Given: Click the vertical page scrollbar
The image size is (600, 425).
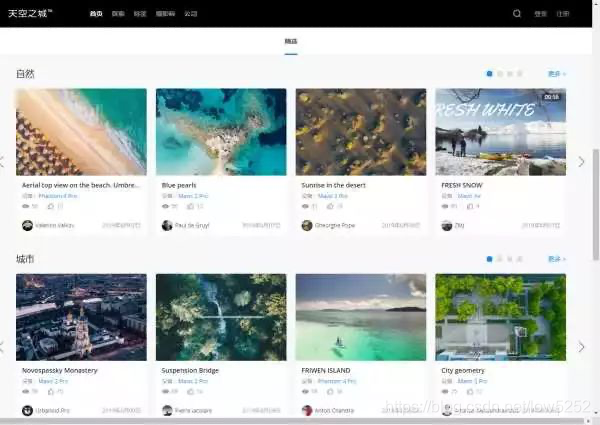Looking at the screenshot, I should click(595, 205).
